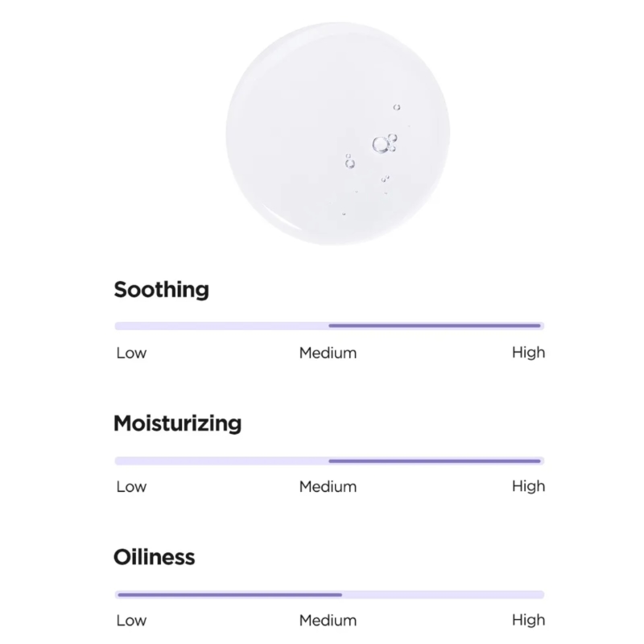Click the Soothing heading

(x=162, y=290)
